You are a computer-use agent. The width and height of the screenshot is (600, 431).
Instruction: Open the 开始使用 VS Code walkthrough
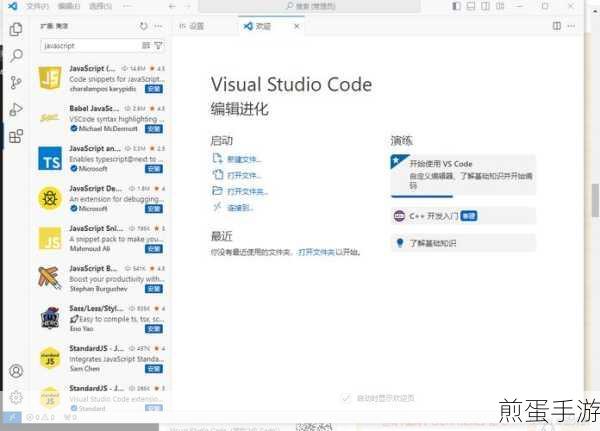coord(463,176)
